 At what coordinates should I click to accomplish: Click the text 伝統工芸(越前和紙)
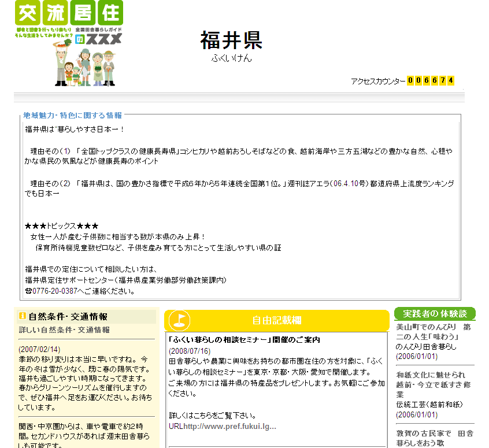click(429, 405)
